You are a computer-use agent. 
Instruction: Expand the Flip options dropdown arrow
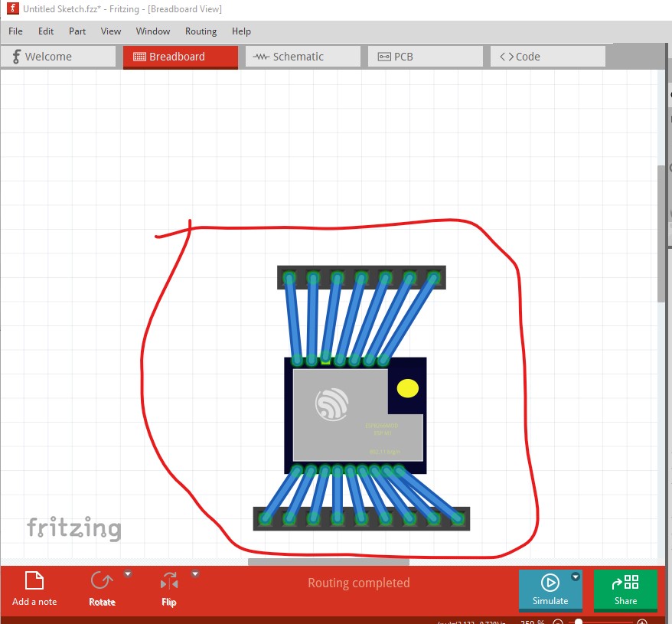tap(195, 573)
